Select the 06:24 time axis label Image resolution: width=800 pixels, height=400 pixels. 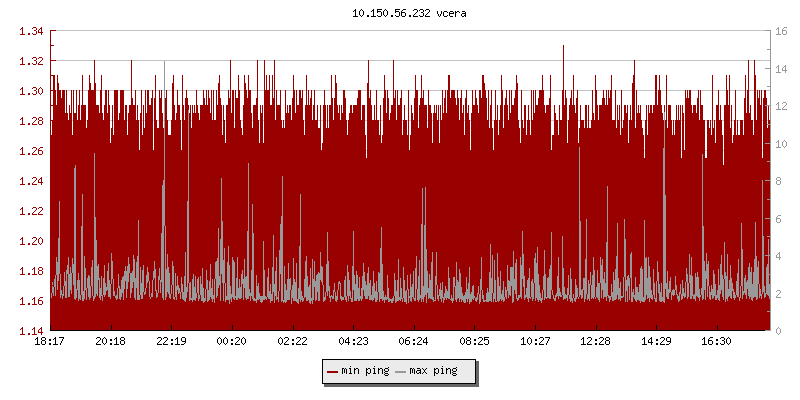click(x=414, y=341)
